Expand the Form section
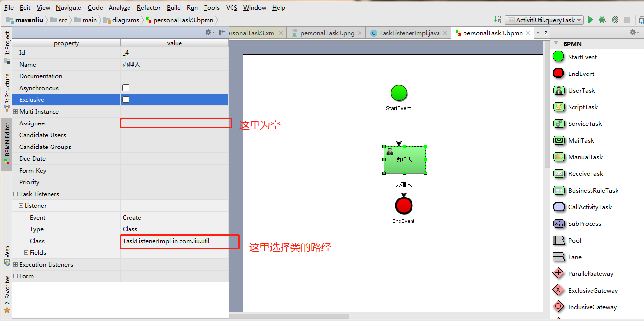The image size is (644, 321). click(16, 276)
